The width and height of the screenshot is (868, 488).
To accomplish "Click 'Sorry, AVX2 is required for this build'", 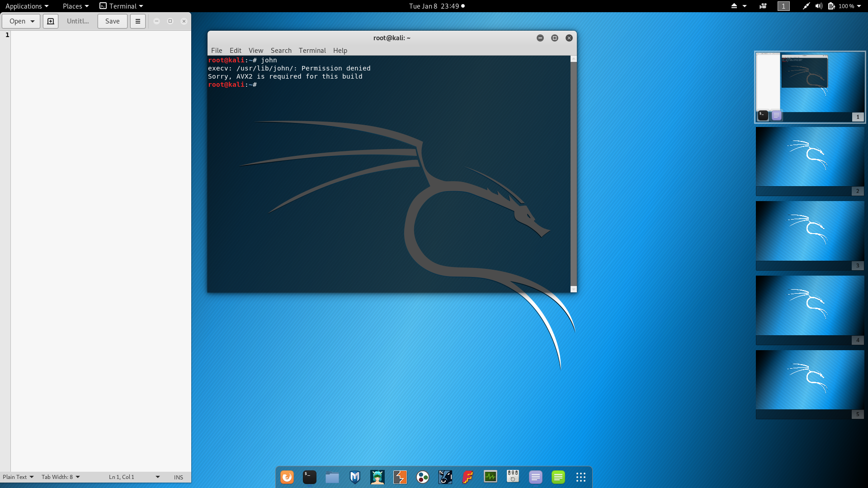I will [285, 76].
